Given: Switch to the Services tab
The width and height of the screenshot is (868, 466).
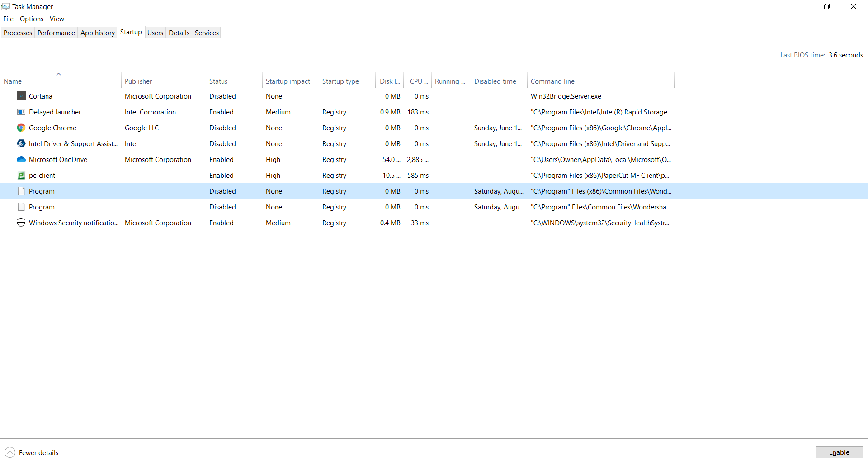Looking at the screenshot, I should point(207,33).
